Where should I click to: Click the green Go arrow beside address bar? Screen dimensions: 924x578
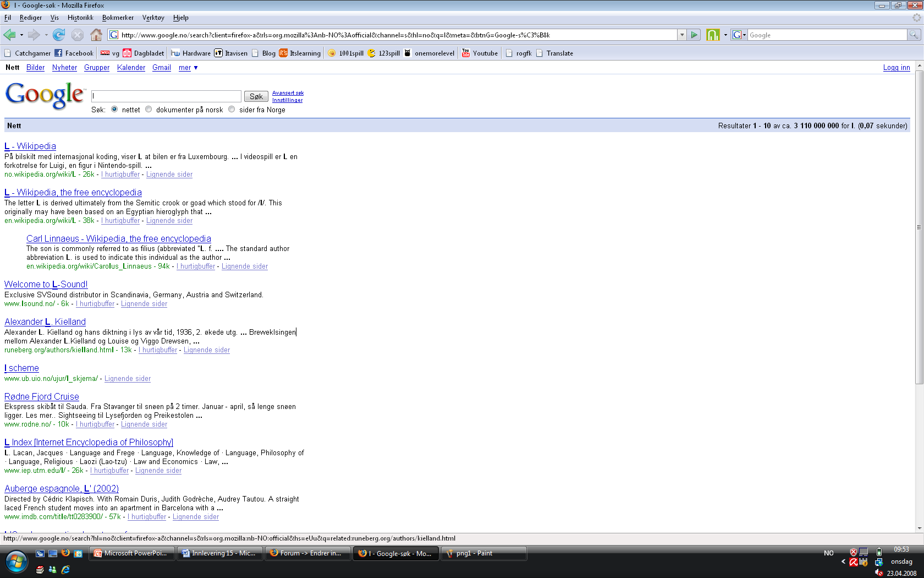click(694, 35)
